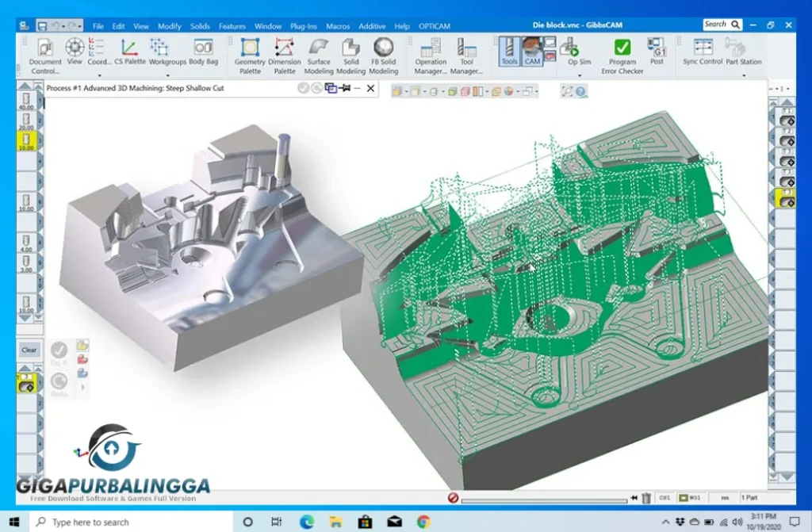Expand the arrow below the process folder icons
Screen dimensions: 812x532
pos(82,388)
